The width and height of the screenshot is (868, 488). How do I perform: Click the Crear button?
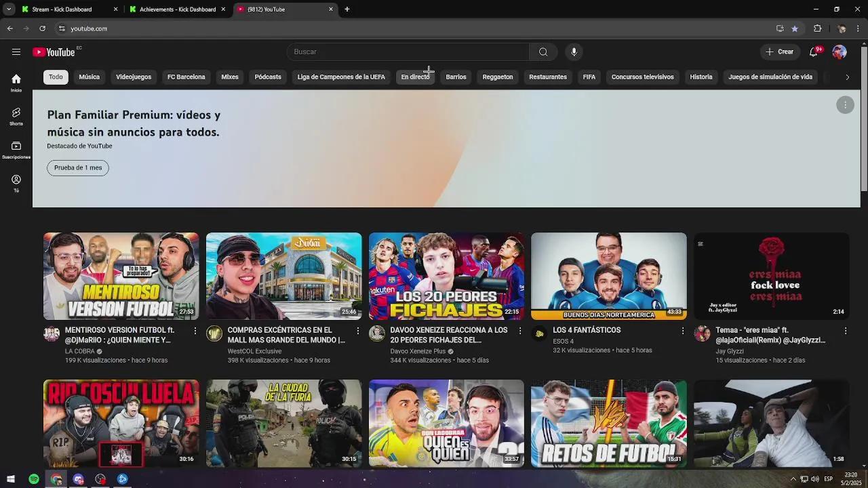point(779,52)
